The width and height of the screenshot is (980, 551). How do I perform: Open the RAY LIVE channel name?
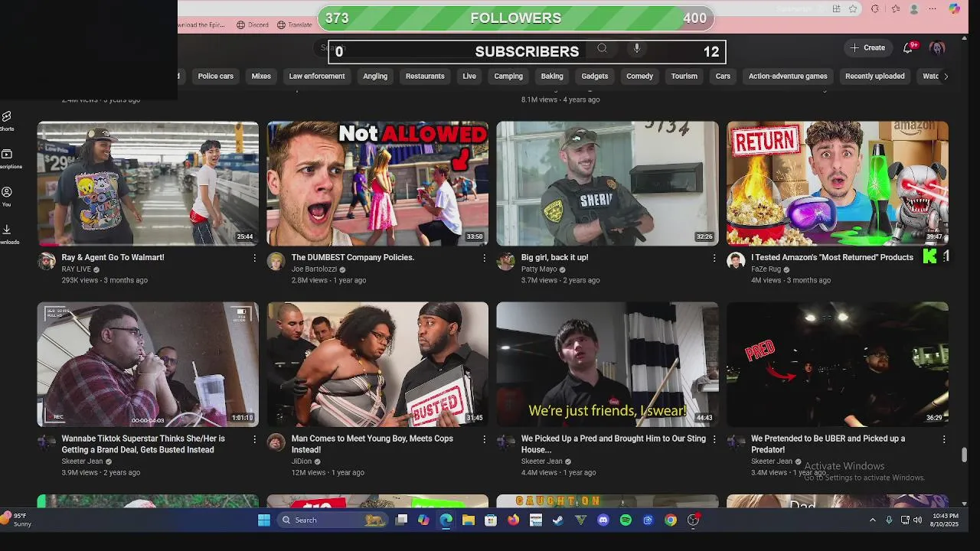coord(77,269)
